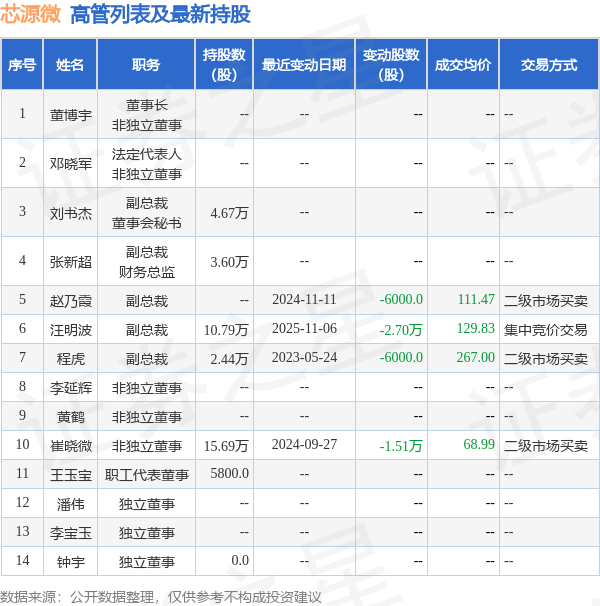This screenshot has width=600, height=606.
Task: Click share change -1.51万
Action: [x=401, y=446]
